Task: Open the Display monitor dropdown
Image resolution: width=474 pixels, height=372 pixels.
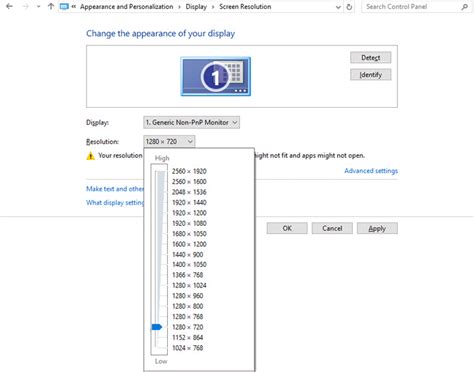Action: pyautogui.click(x=191, y=122)
